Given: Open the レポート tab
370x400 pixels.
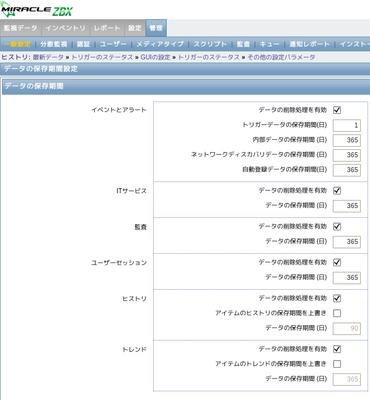Looking at the screenshot, I should click(107, 28).
